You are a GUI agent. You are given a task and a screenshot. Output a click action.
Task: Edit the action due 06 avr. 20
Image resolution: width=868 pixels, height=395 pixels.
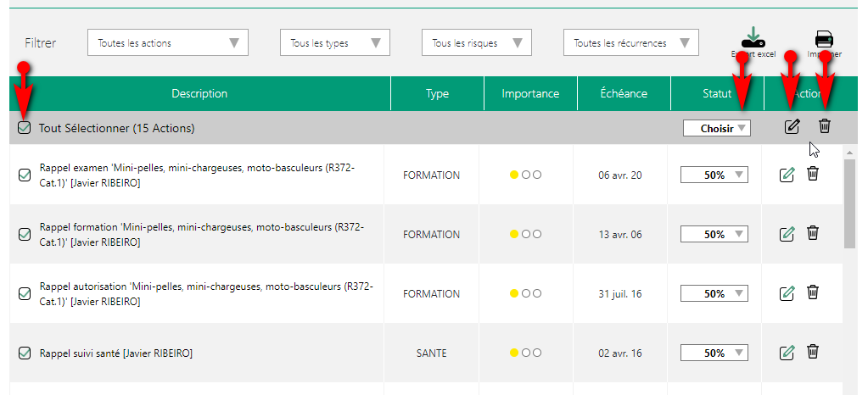[787, 175]
